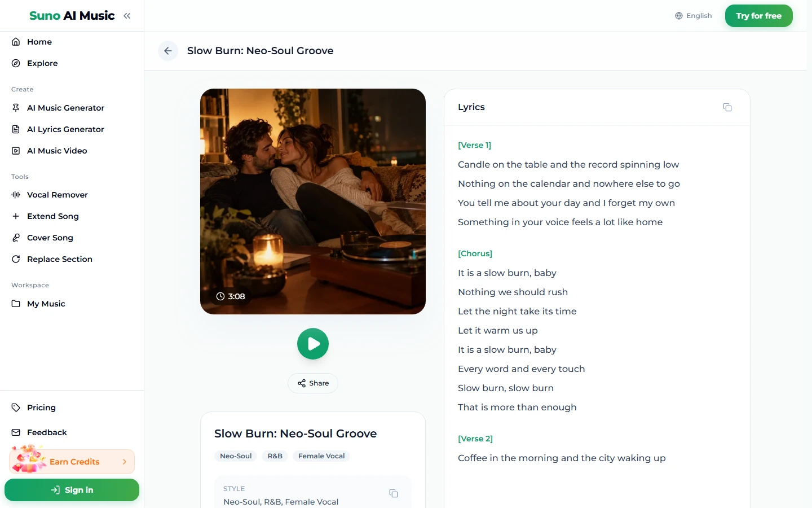Click the Vocal Remover waveform icon
Image resolution: width=812 pixels, height=508 pixels.
click(16, 195)
